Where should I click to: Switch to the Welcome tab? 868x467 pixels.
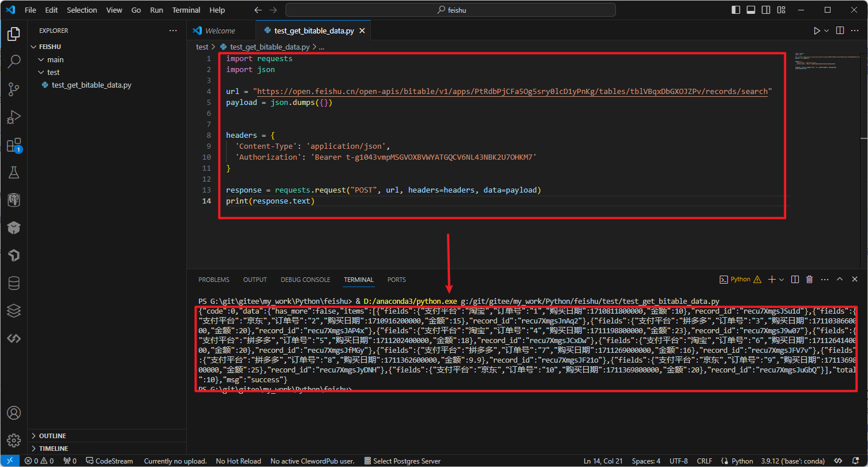(220, 31)
